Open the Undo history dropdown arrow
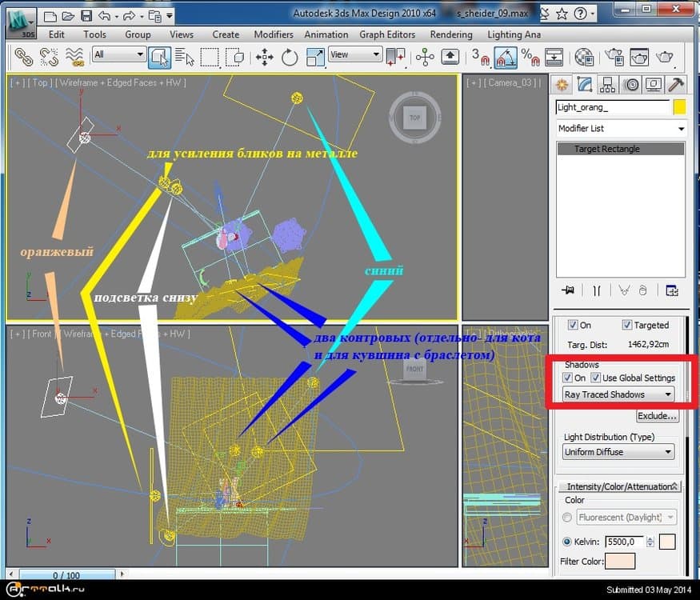Viewport: 700px width, 600px height. point(117,17)
